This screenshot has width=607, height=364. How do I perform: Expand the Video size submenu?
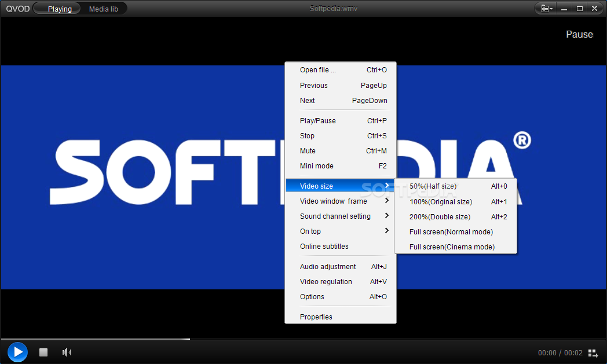(x=341, y=186)
